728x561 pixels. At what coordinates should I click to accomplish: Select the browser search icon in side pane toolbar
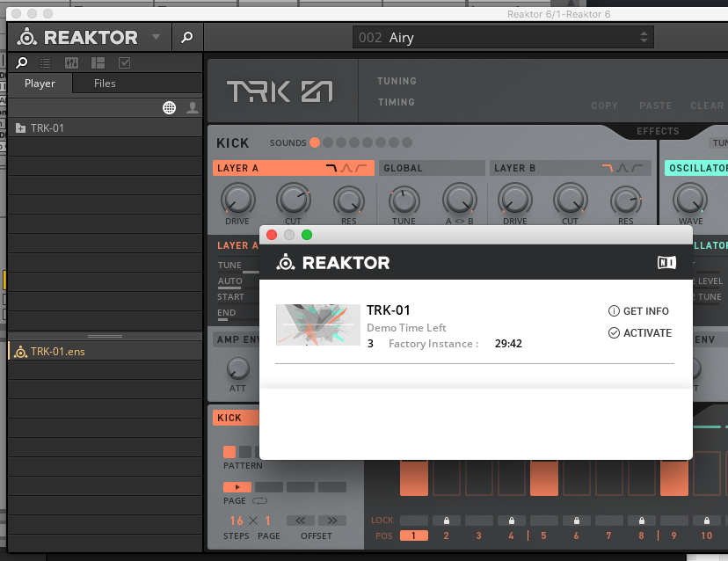click(x=21, y=62)
